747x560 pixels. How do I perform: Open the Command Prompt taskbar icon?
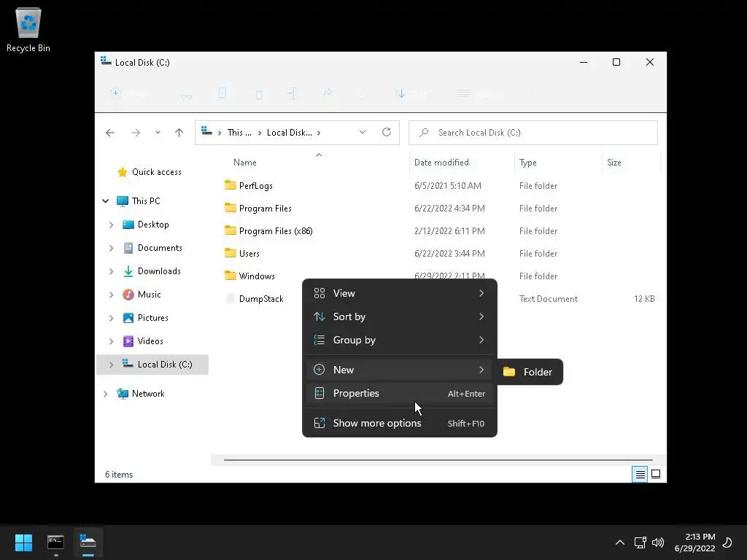55,542
